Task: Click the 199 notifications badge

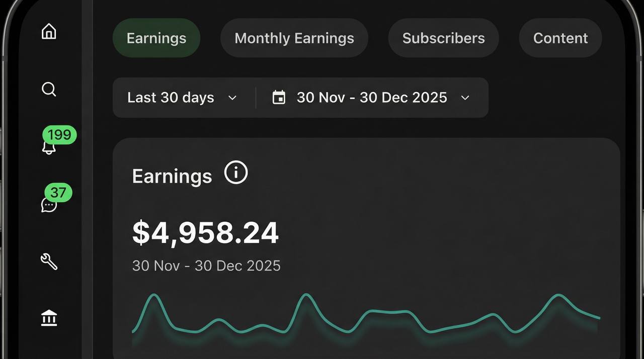Action: coord(60,135)
